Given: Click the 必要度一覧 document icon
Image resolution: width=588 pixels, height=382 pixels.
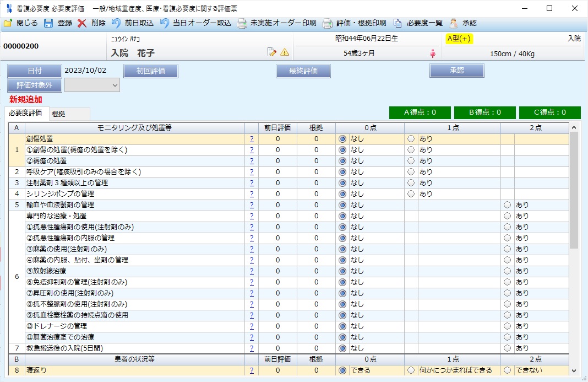Looking at the screenshot, I should click(x=398, y=23).
